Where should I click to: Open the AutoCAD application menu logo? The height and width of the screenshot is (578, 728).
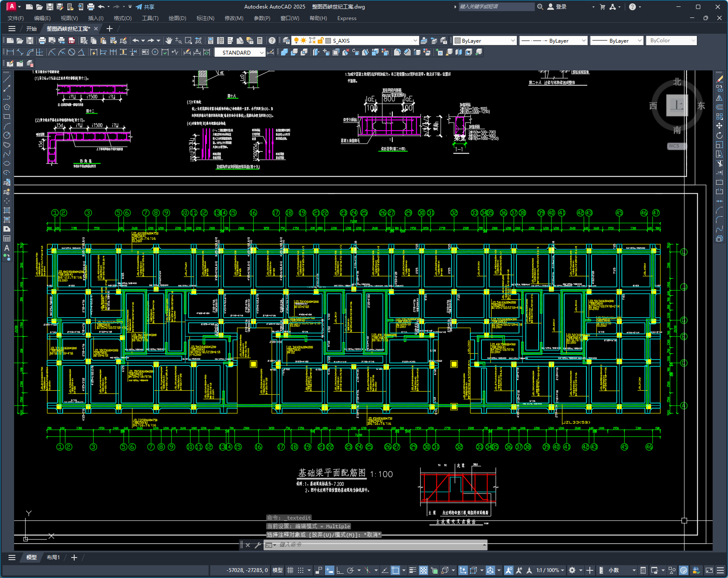(x=12, y=6)
